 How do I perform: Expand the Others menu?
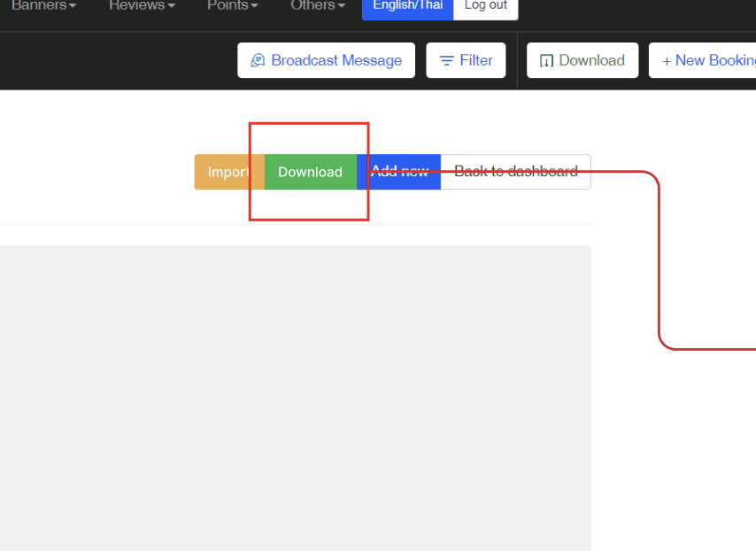click(x=317, y=5)
